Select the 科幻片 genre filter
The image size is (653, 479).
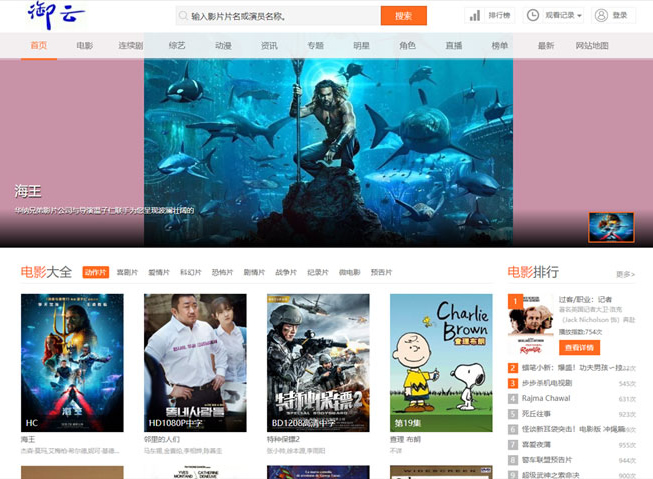pos(190,272)
